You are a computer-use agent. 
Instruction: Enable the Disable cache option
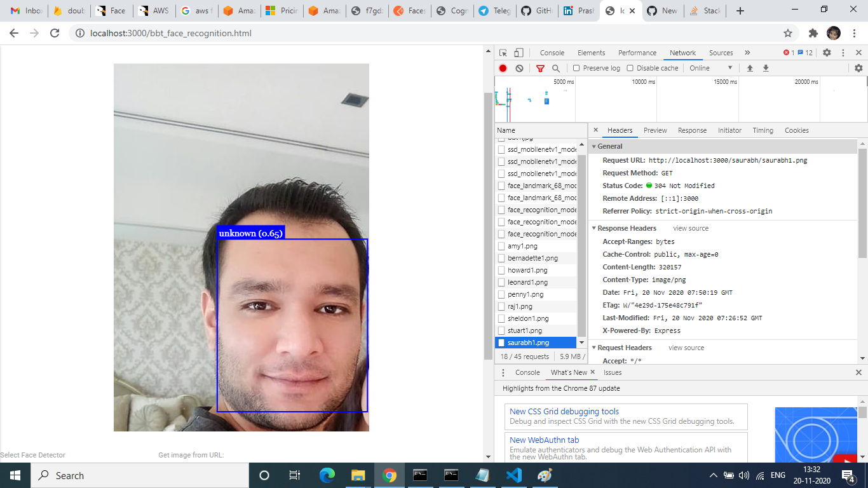[630, 68]
